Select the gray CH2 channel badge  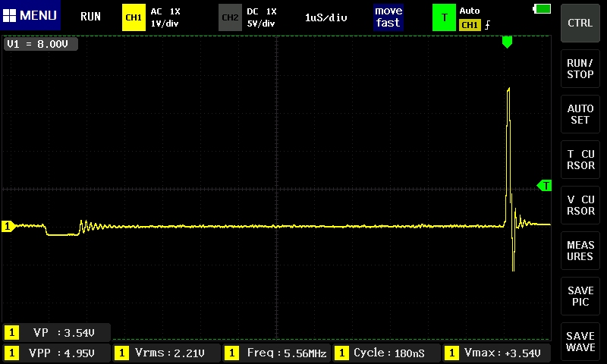click(230, 17)
